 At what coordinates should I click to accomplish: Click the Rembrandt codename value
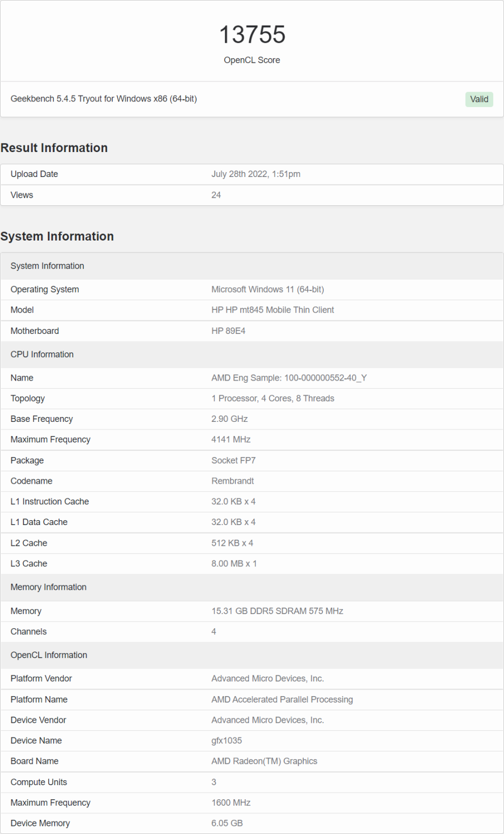tap(232, 481)
